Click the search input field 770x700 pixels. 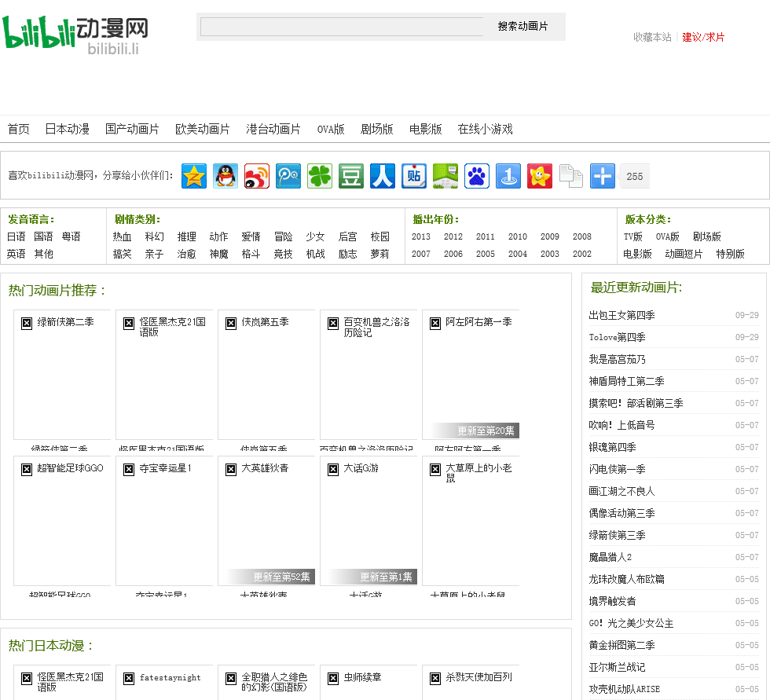tap(342, 27)
